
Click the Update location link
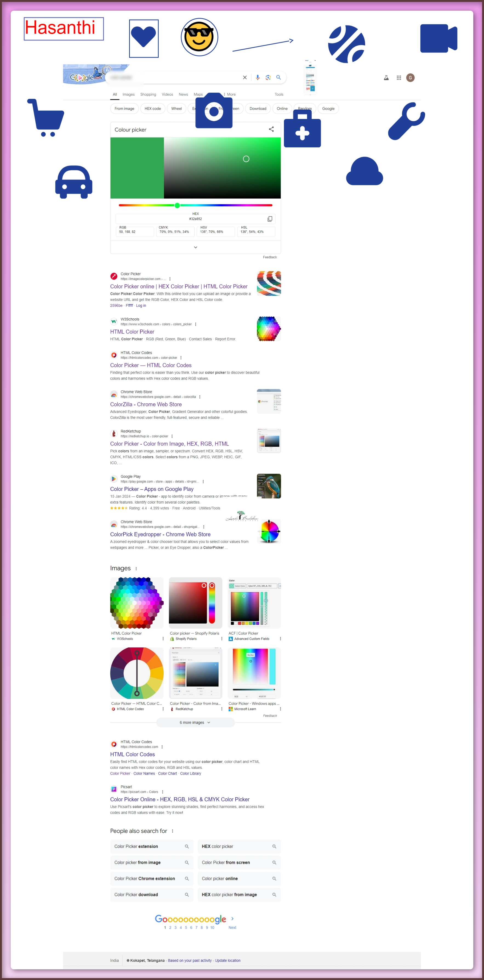[227, 961]
